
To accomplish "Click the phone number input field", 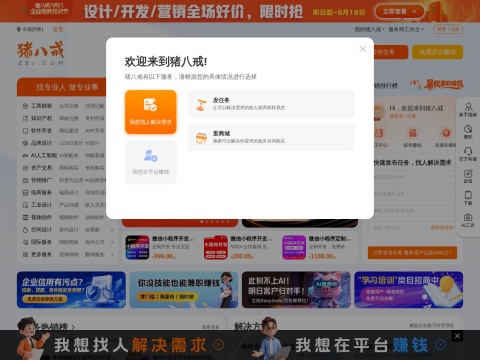I will 412,211.
